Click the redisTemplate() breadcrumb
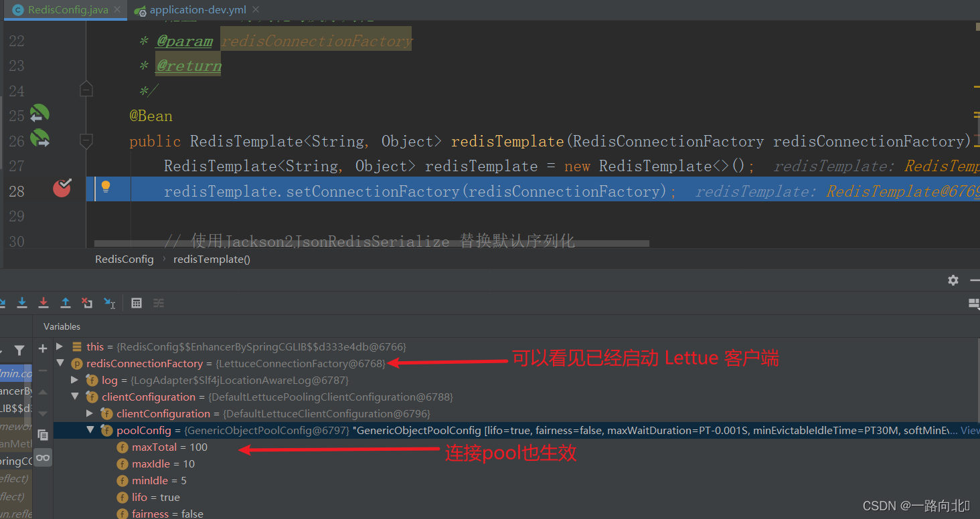Screen dimensions: 980x519 [x=212, y=259]
